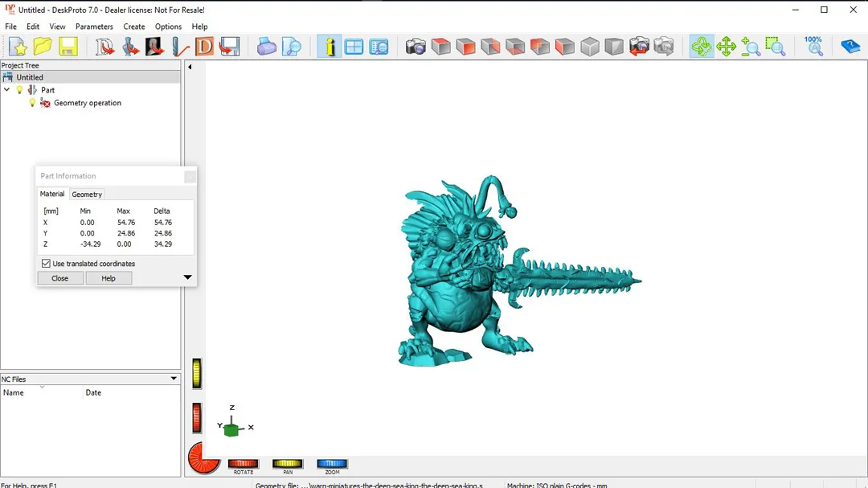Click the red ROTATE thumbwheel

244,464
